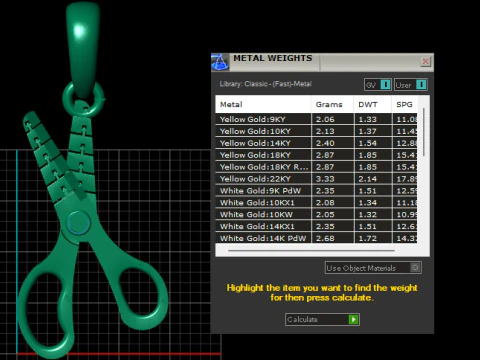Select the White Gold:14K PdW row
This screenshot has height=360, width=480.
[x=316, y=238]
